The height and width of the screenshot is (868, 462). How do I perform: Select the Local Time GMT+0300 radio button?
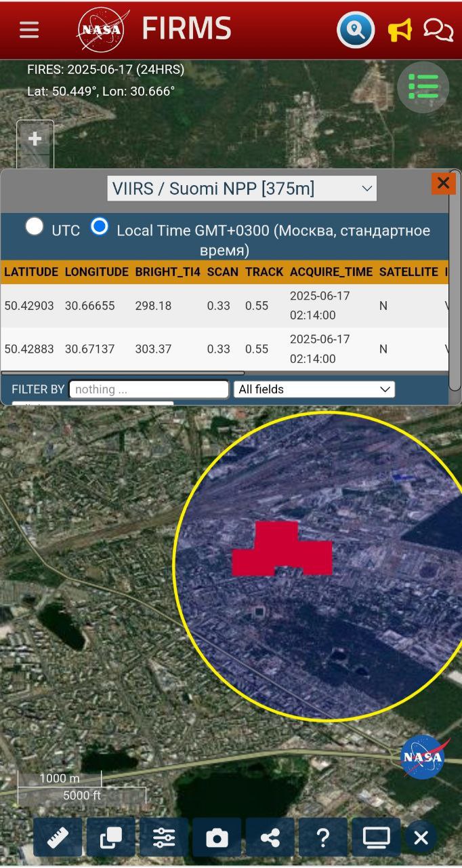tap(100, 226)
